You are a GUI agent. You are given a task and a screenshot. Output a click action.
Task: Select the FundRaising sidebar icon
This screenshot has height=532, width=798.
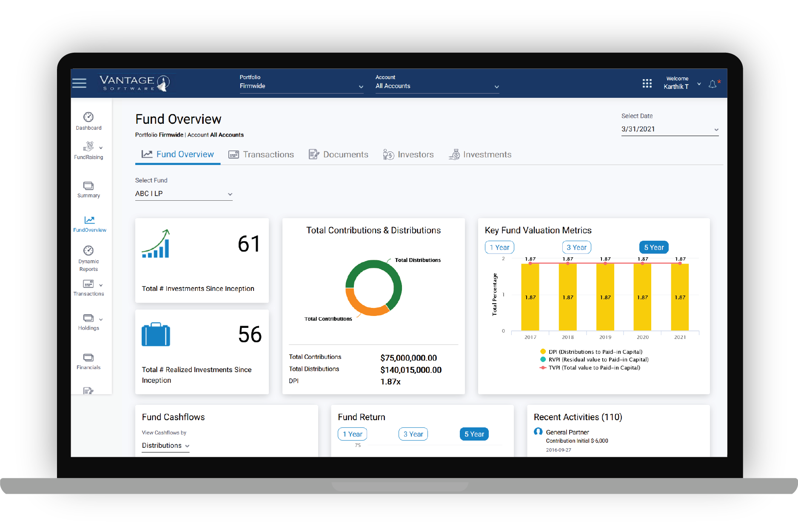(88, 151)
